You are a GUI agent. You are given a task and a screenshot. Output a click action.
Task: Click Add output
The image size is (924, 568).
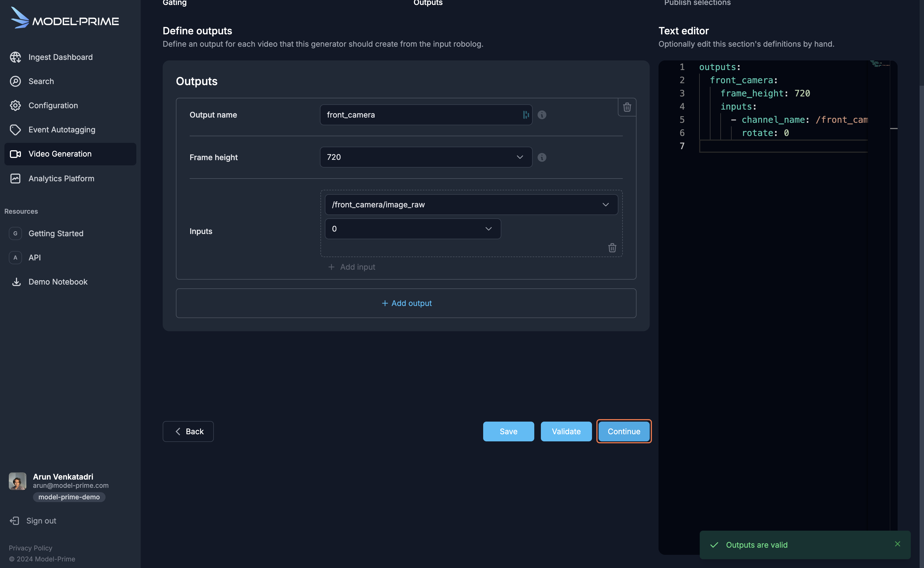(406, 303)
